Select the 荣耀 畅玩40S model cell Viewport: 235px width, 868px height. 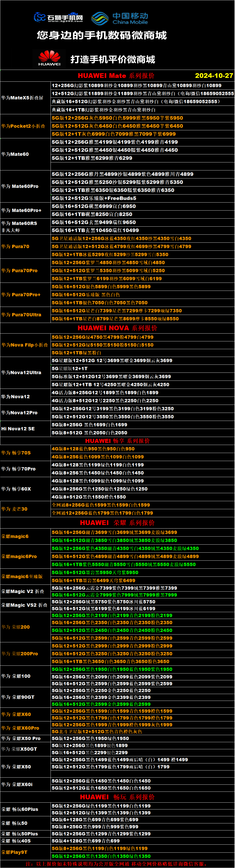tap(26, 841)
